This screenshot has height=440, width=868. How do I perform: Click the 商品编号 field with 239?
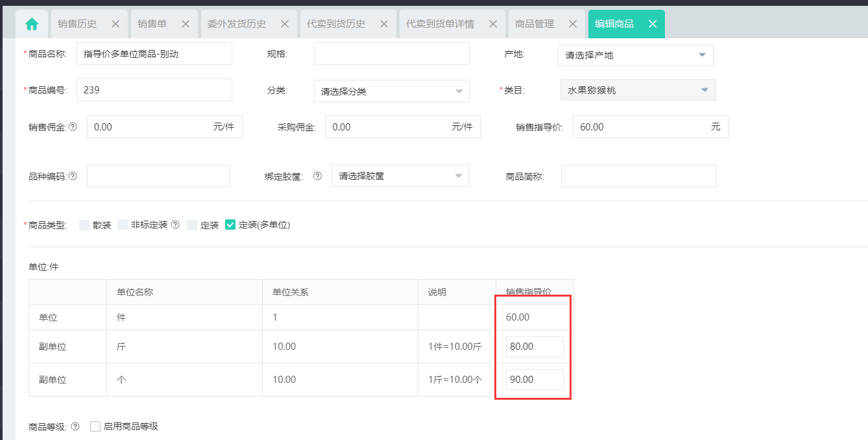coord(154,90)
